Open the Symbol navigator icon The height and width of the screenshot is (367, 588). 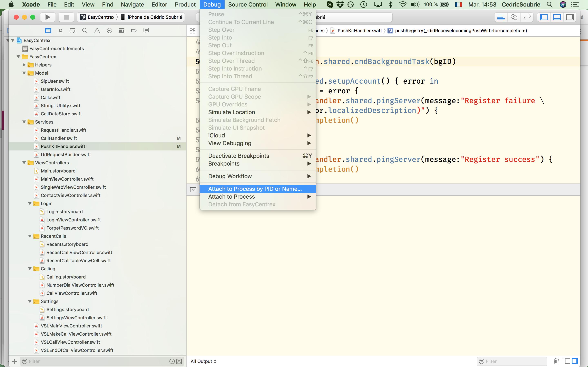[73, 31]
